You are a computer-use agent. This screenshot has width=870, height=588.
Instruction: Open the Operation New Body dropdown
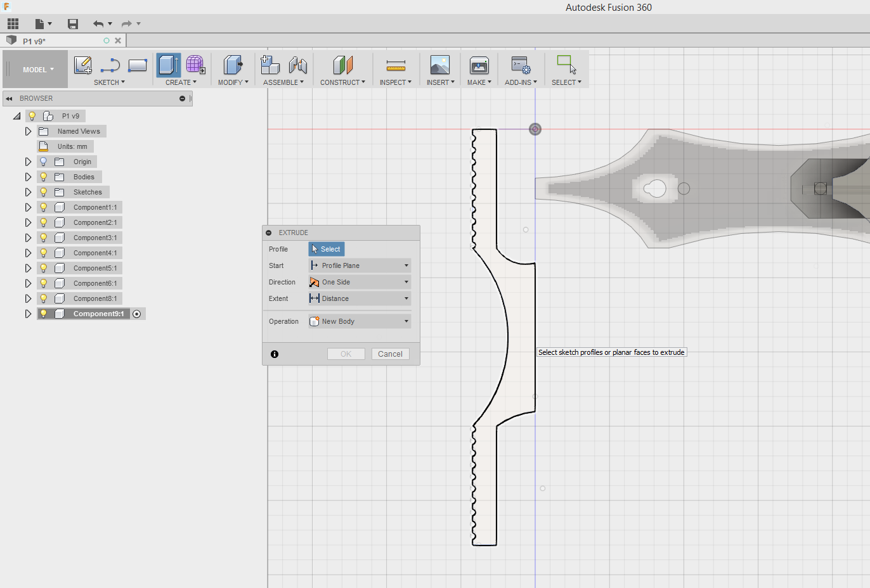360,321
